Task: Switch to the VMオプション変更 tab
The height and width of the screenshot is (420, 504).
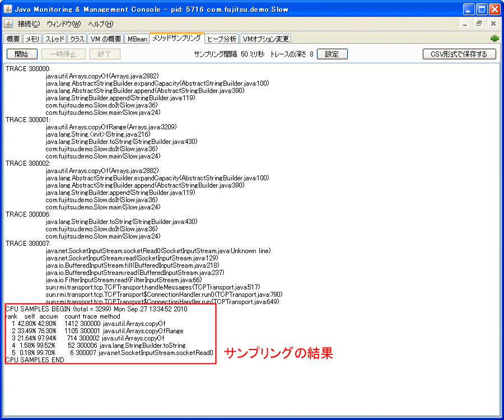Action: [x=265, y=39]
